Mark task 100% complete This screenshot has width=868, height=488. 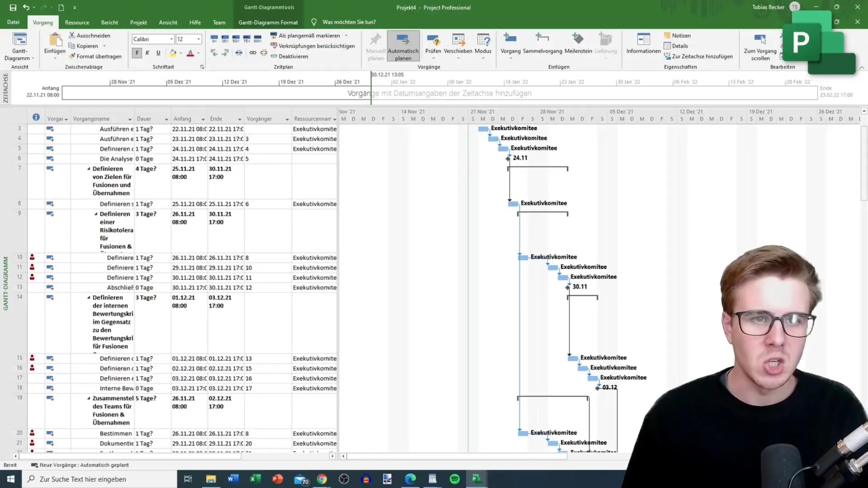tap(258, 39)
